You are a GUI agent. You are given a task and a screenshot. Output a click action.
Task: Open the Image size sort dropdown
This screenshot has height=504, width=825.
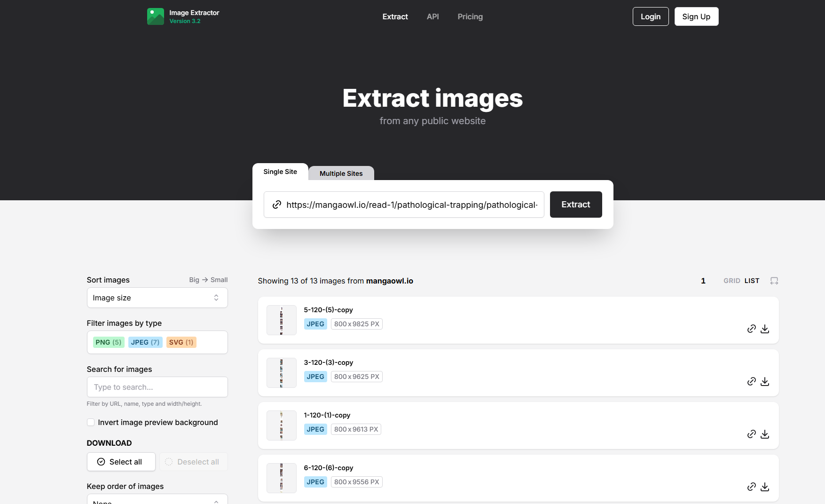click(157, 298)
